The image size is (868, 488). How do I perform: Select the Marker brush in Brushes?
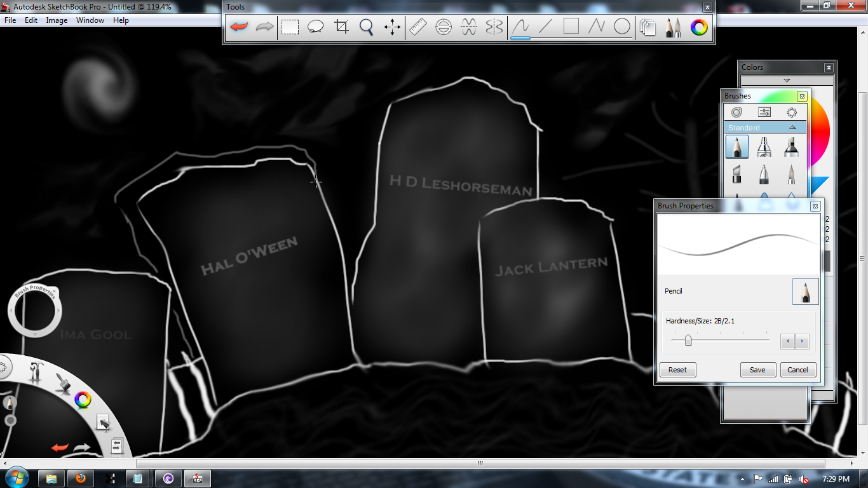(791, 147)
